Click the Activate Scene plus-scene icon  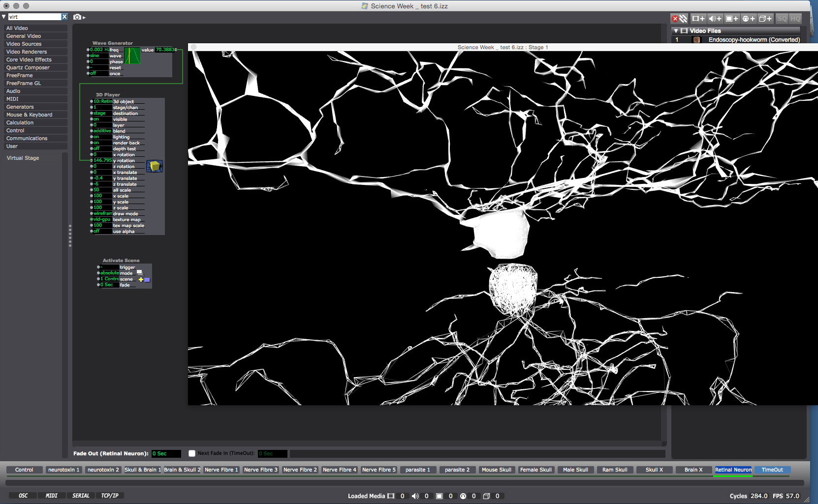point(144,279)
